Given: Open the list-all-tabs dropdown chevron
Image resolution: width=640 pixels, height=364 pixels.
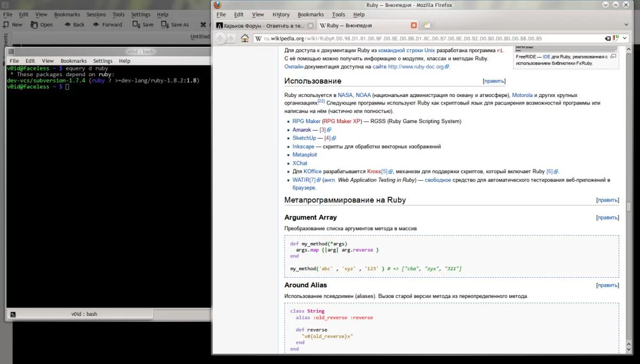Looking at the screenshot, I should point(626,25).
